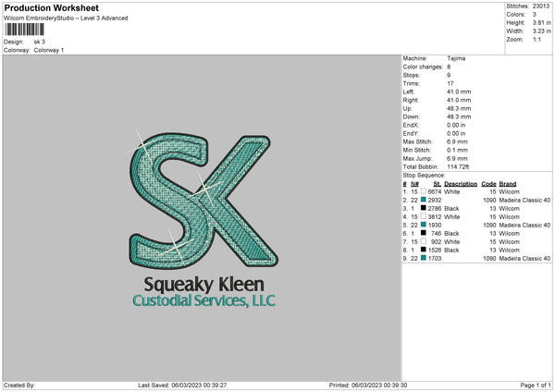Click the SK embroidery logo preview
The width and height of the screenshot is (555, 392).
point(203,200)
